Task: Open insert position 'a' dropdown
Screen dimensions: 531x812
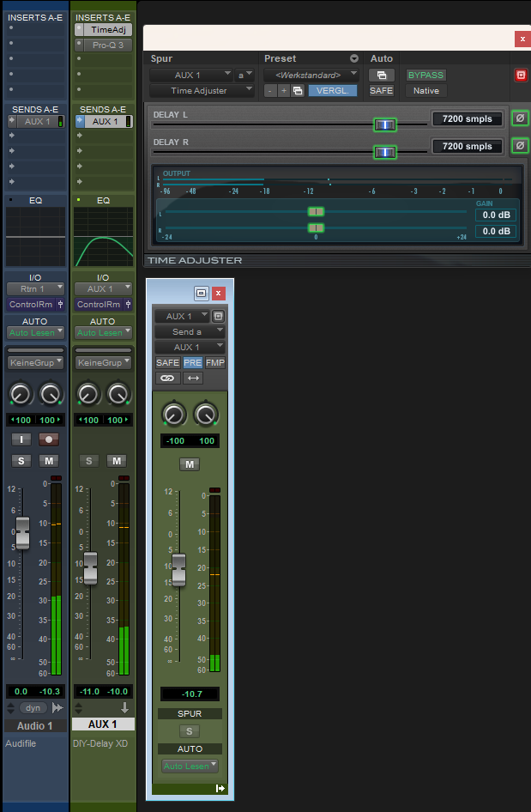Action: 244,75
